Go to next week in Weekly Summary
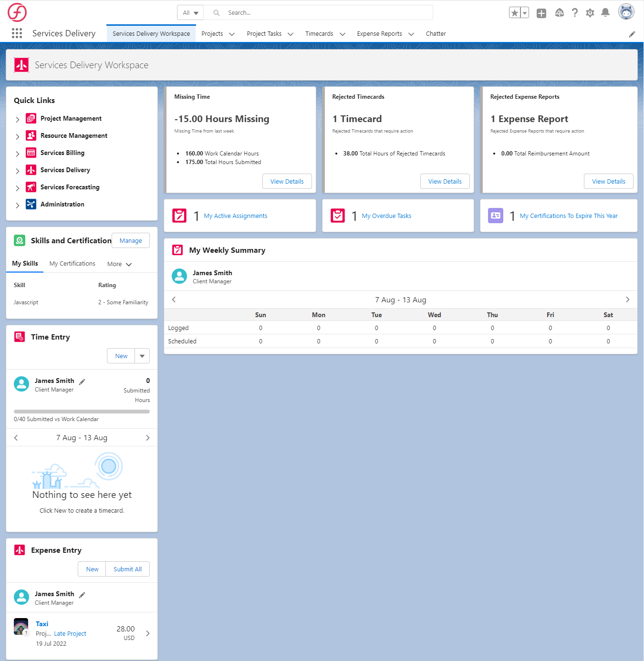Screen dimensions: 644x661 tap(627, 300)
